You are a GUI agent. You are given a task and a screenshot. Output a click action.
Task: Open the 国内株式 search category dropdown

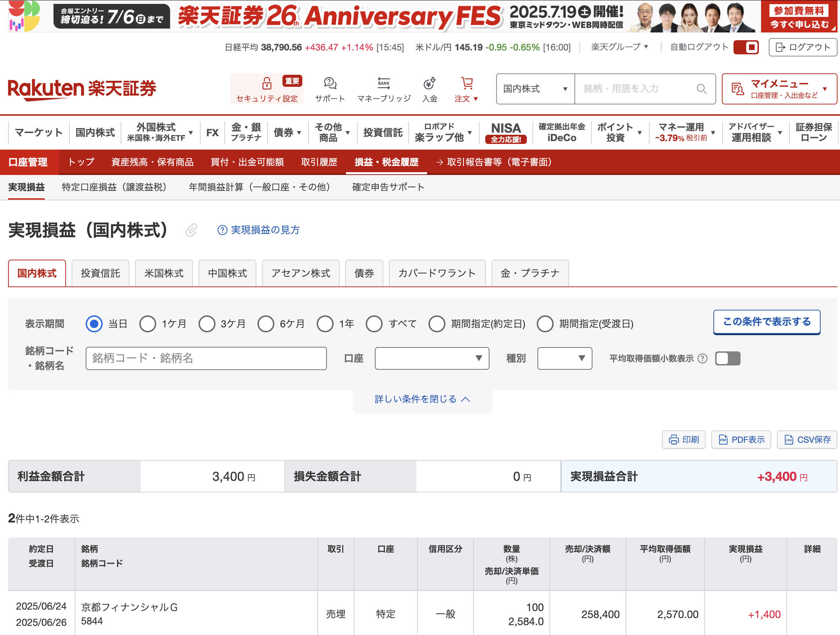[535, 89]
